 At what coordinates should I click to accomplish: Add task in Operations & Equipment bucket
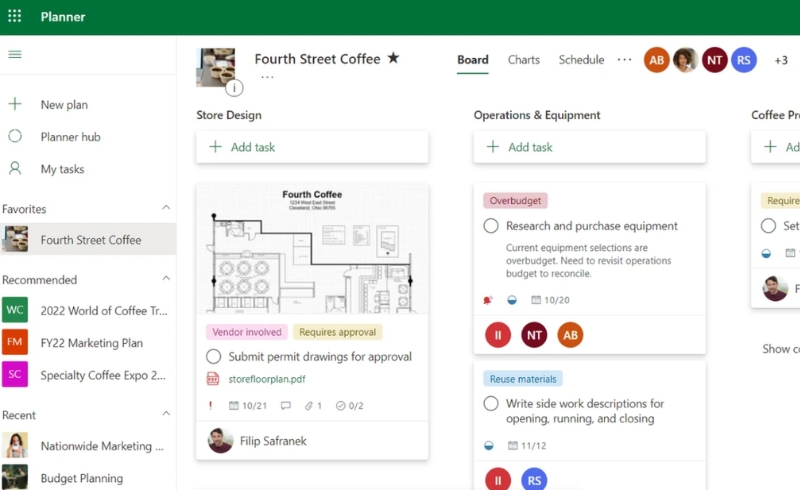click(x=589, y=147)
